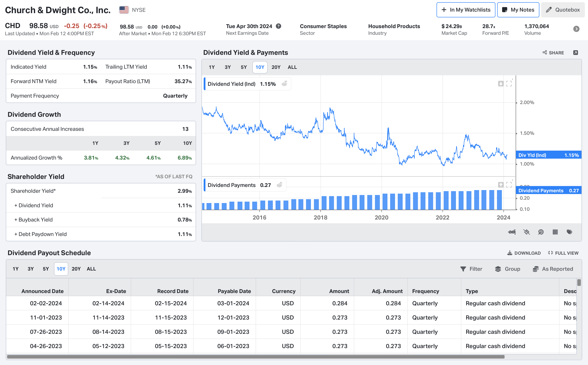Image resolution: width=588 pixels, height=365 pixels.
Task: Select 10Y range on the dividend chart
Action: (x=260, y=67)
